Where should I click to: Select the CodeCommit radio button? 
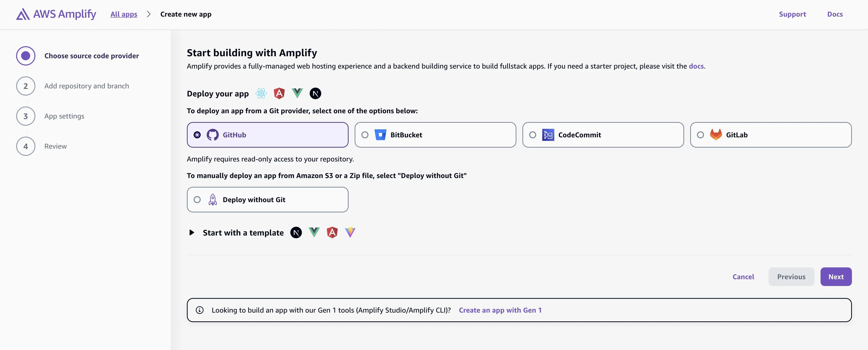coord(533,135)
